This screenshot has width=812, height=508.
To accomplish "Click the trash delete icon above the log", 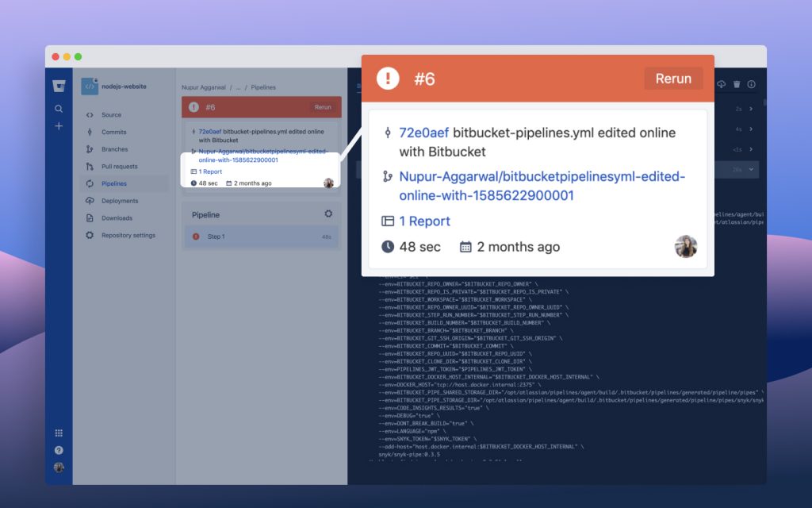I will 737,84.
